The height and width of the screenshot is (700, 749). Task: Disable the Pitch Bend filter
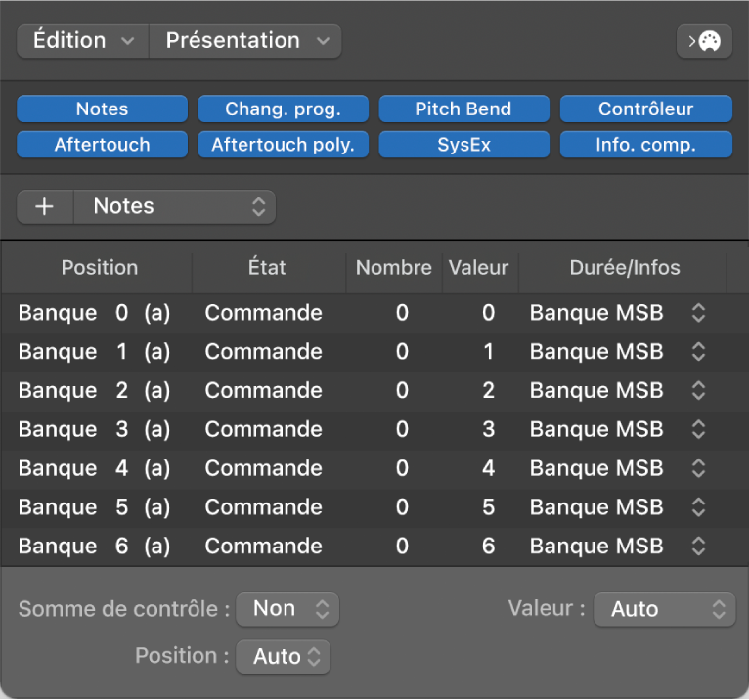pos(463,109)
